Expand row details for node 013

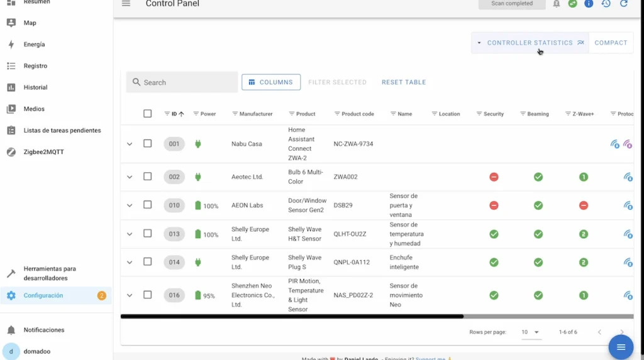130,234
